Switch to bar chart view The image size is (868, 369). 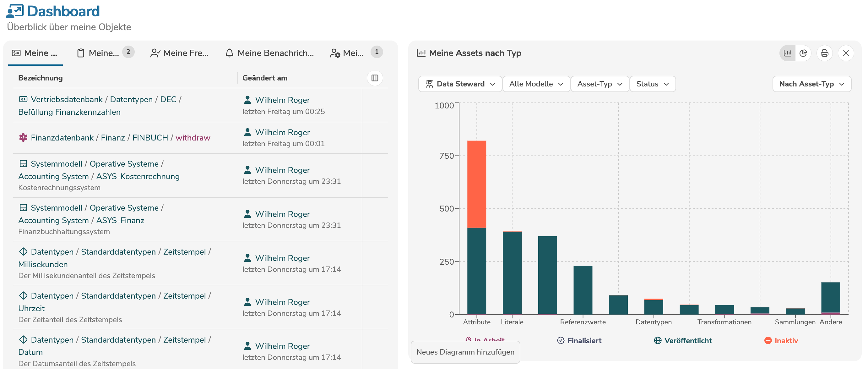[x=788, y=53]
